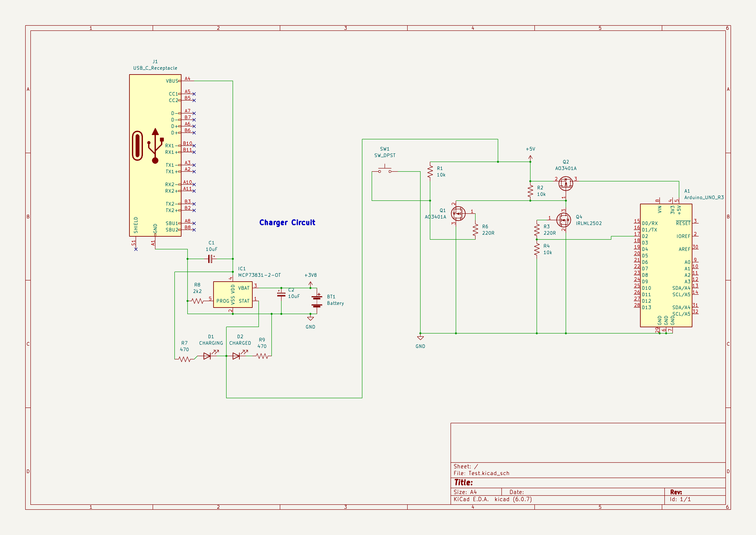Select the IC1 MCP73831 chip body
The image size is (756, 535).
(232, 294)
